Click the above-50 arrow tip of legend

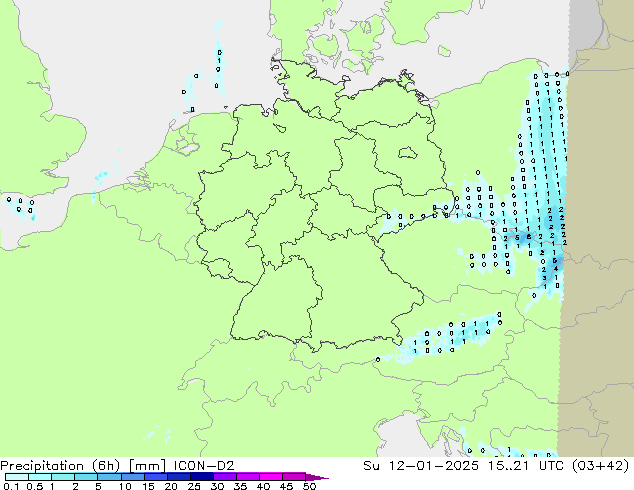tap(317, 477)
